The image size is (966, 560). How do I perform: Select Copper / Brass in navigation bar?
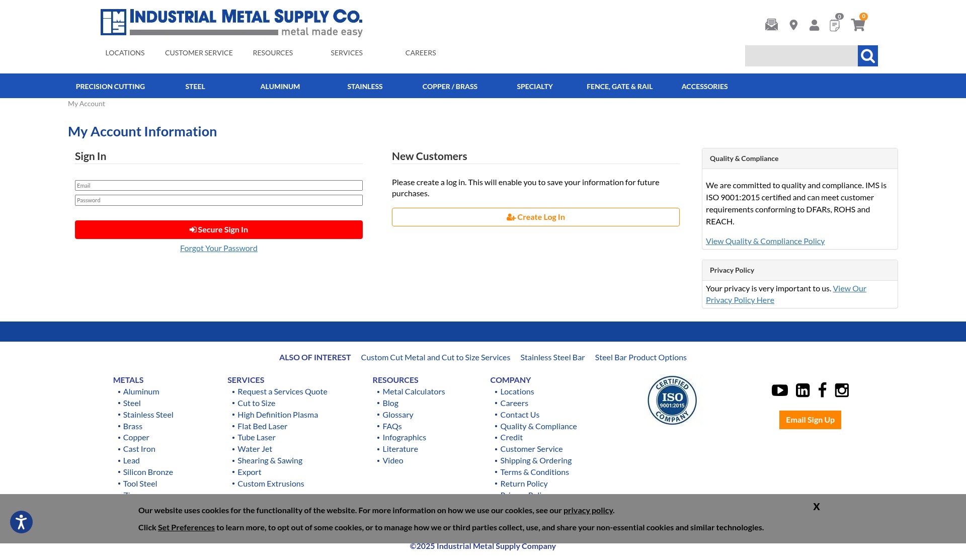(450, 87)
